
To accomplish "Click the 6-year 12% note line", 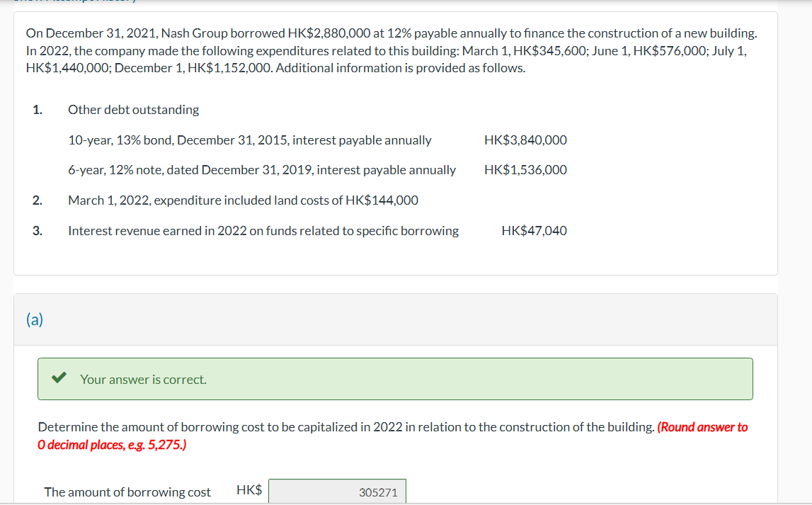I will (261, 170).
